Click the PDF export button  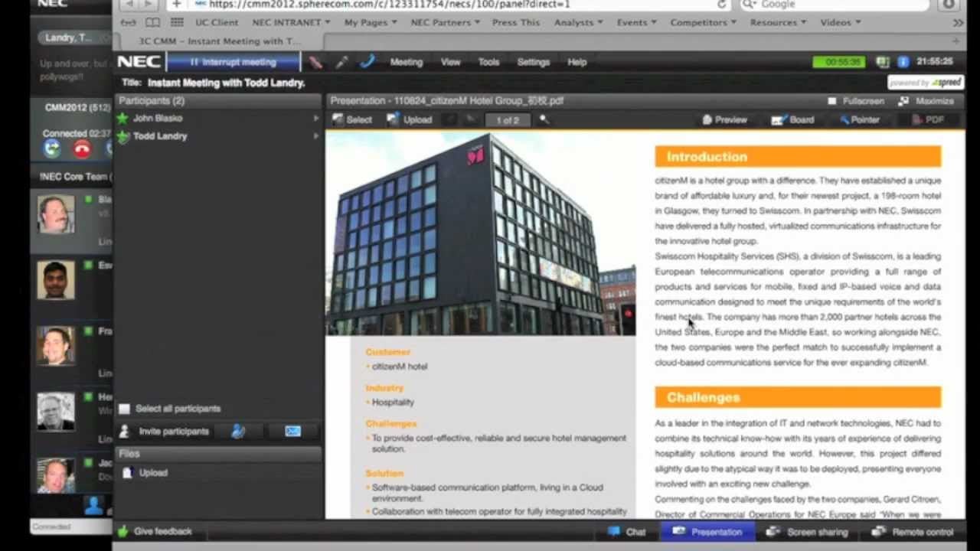pos(928,120)
